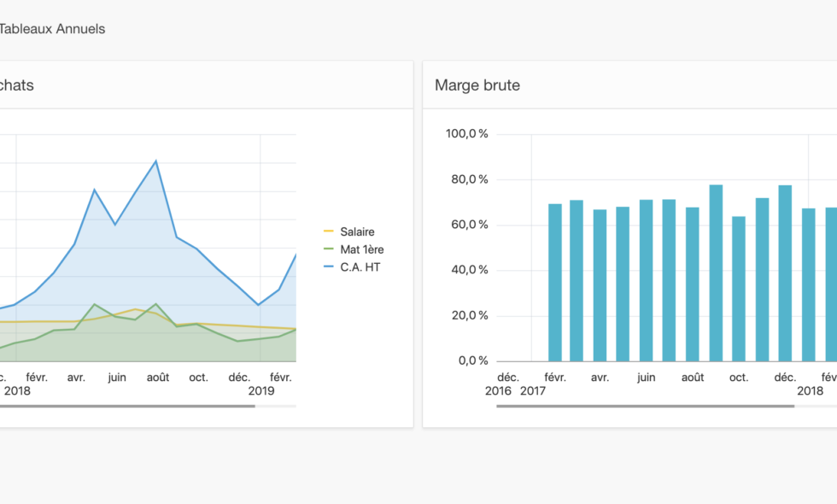Click the 100,0 % axis label
The image size is (837, 504).
(x=467, y=134)
